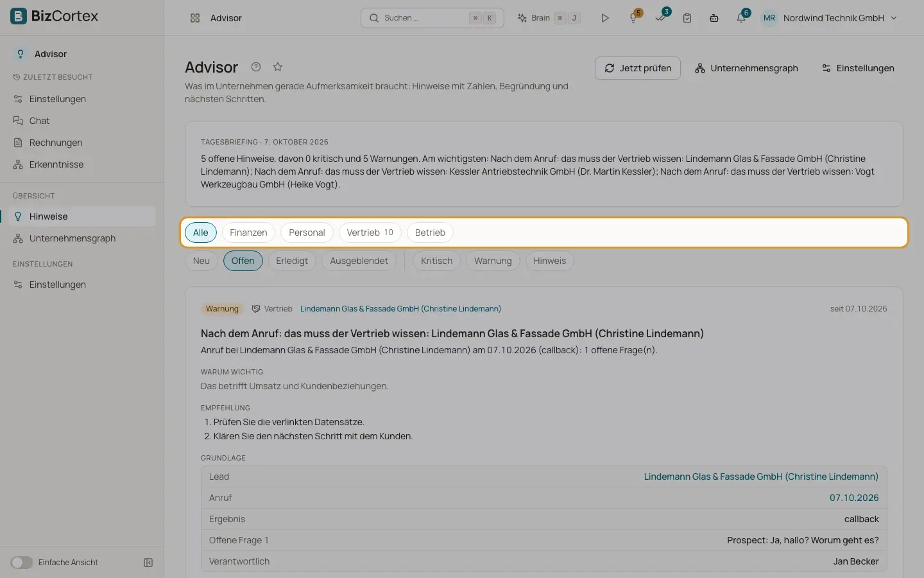924x578 pixels.
Task: Toggle the Offen status filter
Action: click(x=243, y=261)
